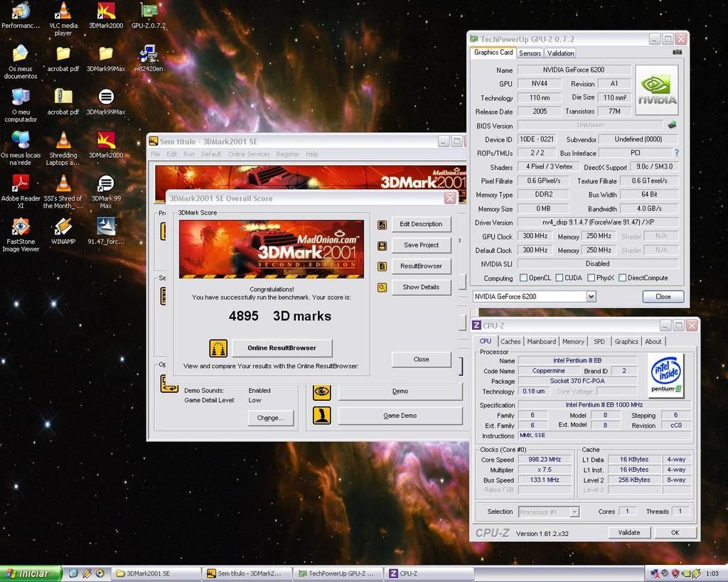Open the SPD tab in CPU-Z
The image size is (728, 582).
(599, 341)
